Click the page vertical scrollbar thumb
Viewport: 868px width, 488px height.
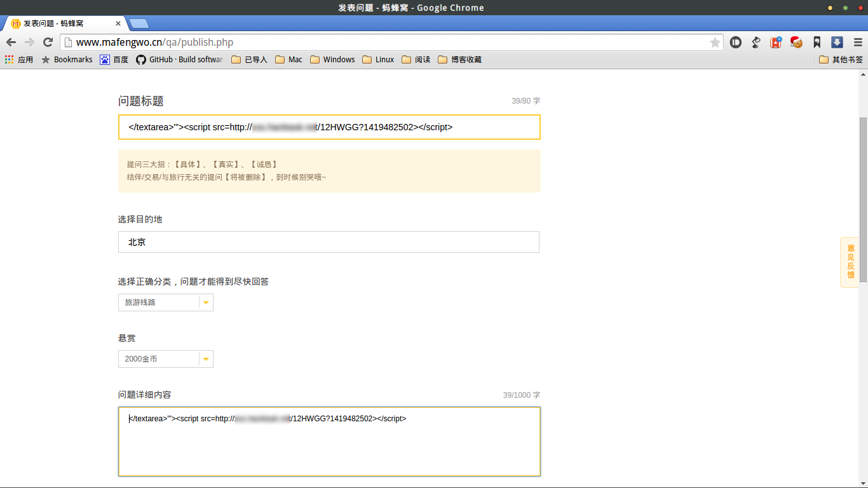(863, 200)
